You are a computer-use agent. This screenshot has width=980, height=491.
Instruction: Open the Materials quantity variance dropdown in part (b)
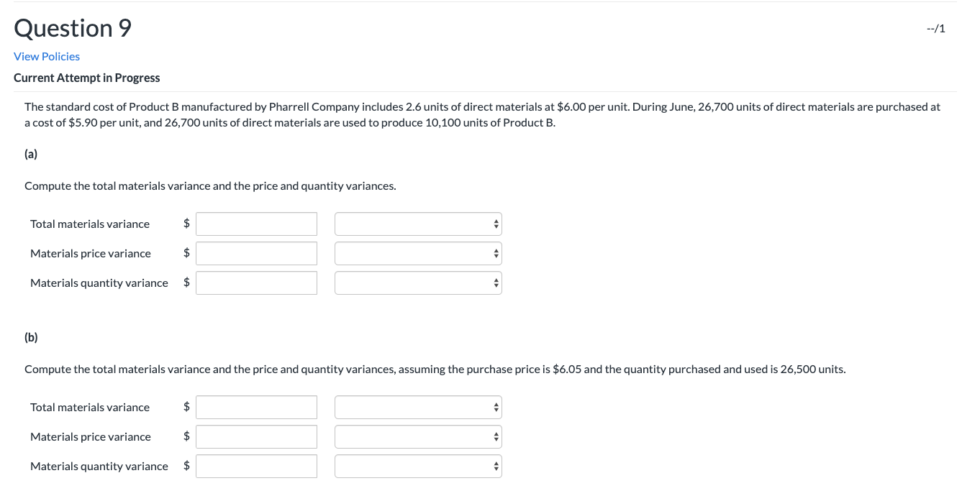pos(417,466)
